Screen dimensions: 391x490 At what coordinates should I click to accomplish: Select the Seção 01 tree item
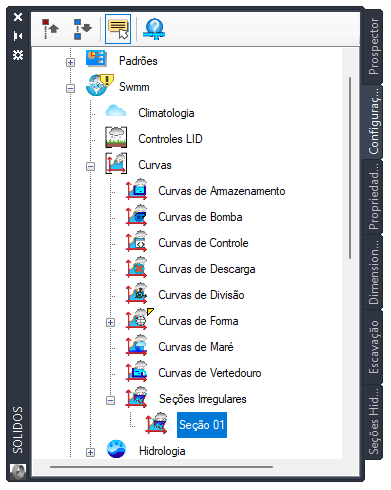coord(202,425)
